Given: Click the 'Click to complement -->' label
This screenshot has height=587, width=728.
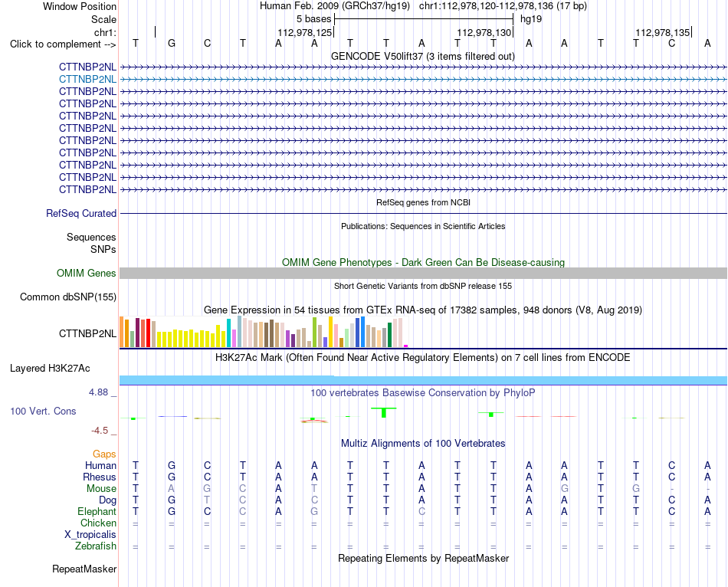Looking at the screenshot, I should coord(63,44).
